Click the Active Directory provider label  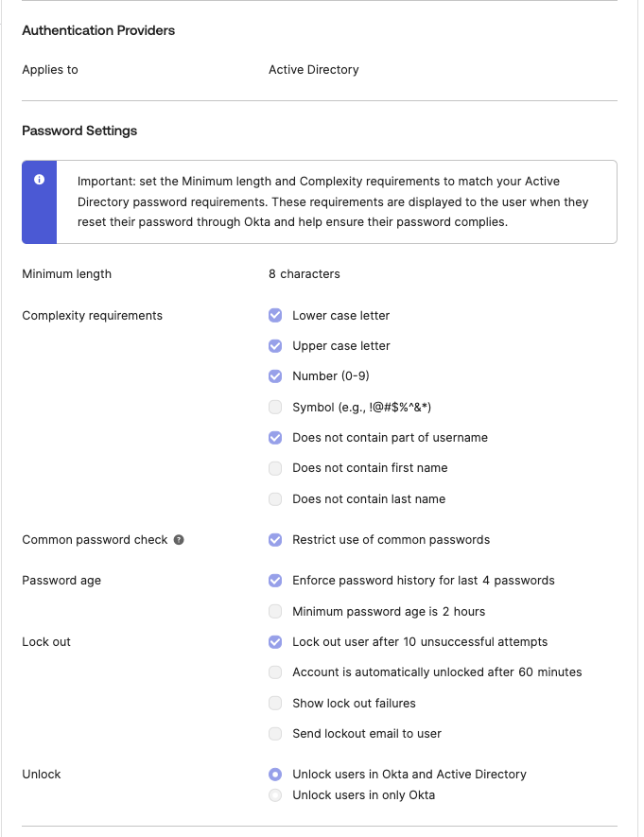tap(312, 69)
